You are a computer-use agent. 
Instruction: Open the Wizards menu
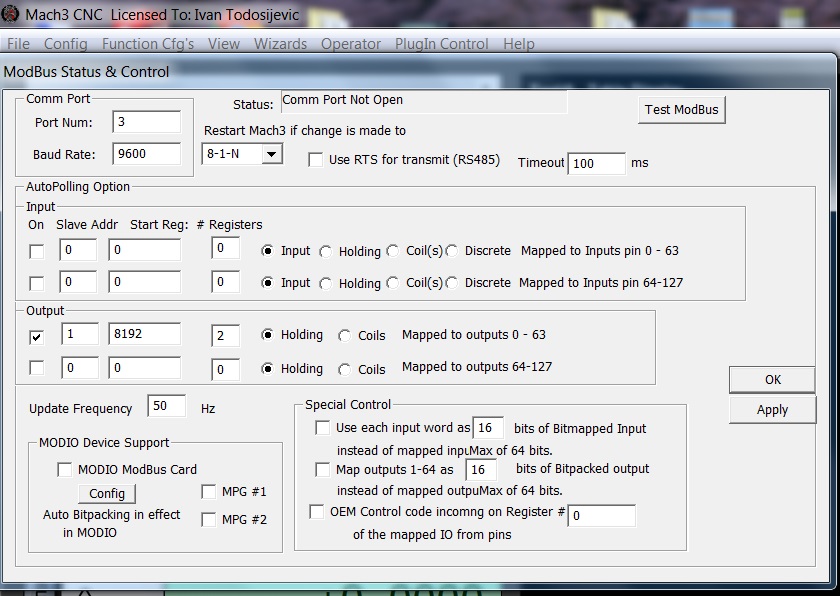pos(280,44)
